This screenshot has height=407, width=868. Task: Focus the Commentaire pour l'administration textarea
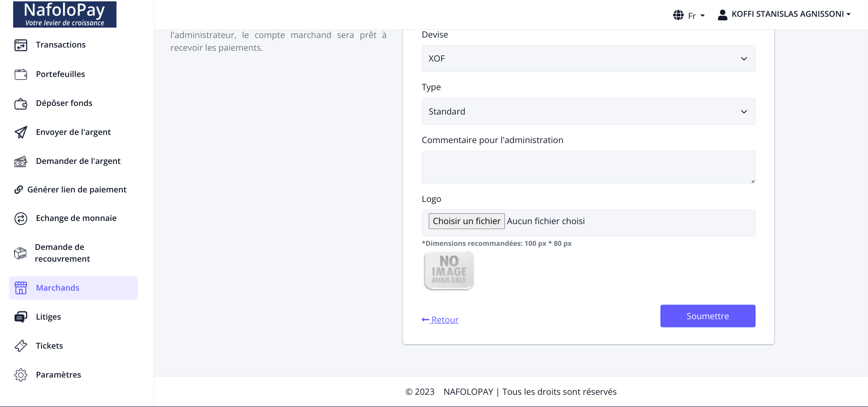coord(588,168)
